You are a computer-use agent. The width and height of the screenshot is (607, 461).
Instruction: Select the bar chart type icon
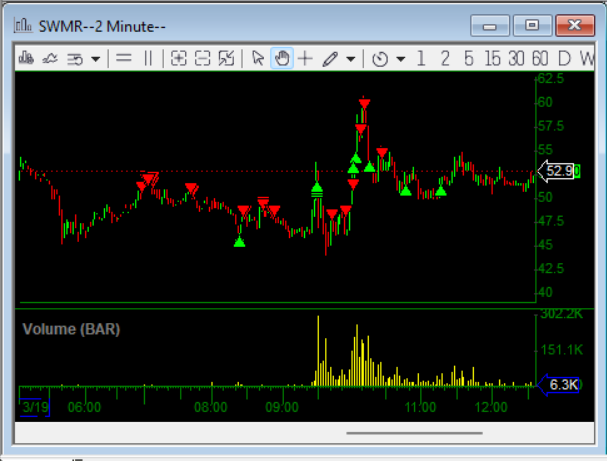(26, 58)
